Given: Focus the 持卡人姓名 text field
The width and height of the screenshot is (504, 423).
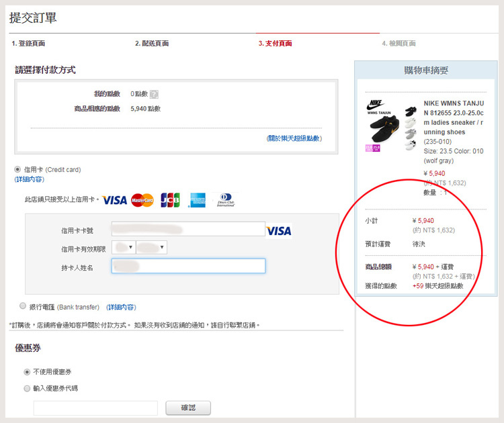Looking at the screenshot, I should coord(188,267).
